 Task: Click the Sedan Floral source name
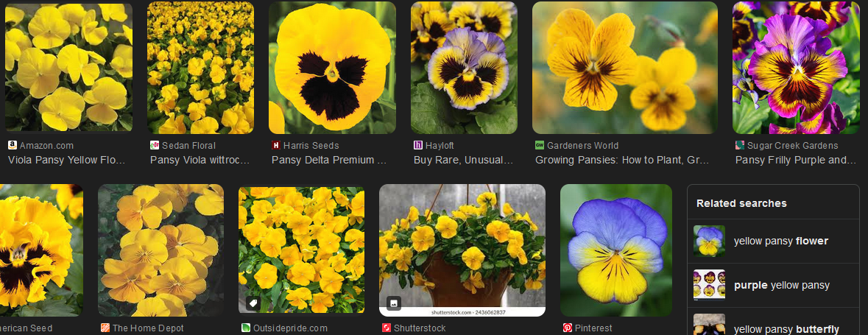coord(188,146)
